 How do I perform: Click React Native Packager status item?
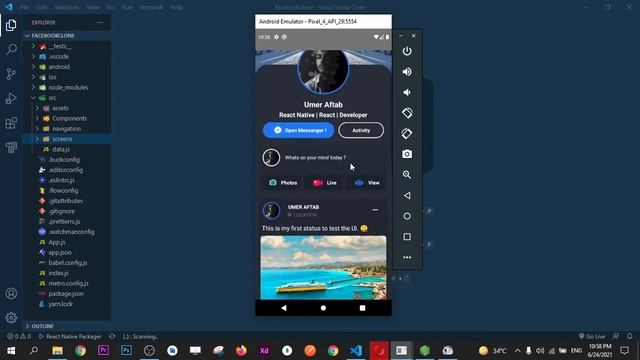click(x=70, y=337)
